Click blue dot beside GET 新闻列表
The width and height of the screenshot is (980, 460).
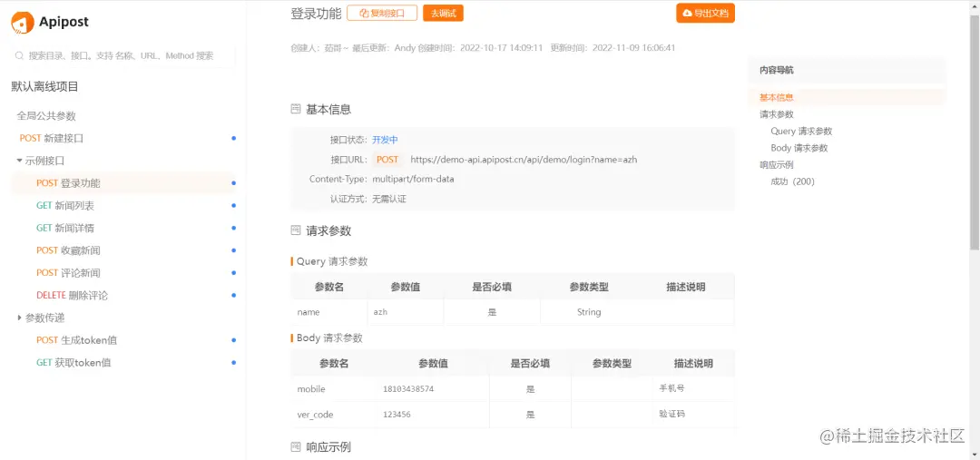coord(234,206)
